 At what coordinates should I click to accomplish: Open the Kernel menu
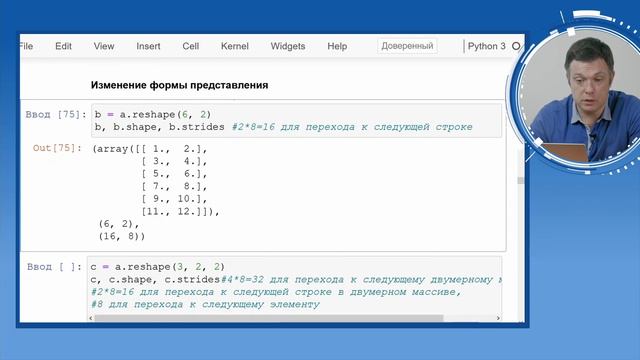[x=235, y=46]
